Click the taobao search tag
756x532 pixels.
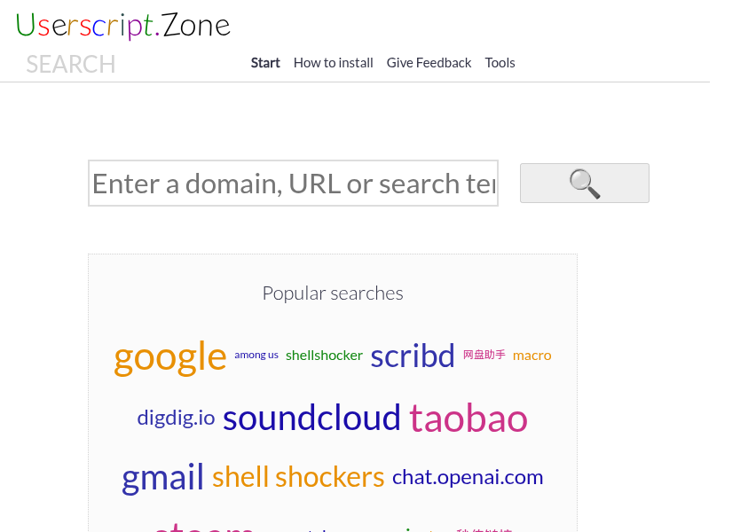(469, 419)
